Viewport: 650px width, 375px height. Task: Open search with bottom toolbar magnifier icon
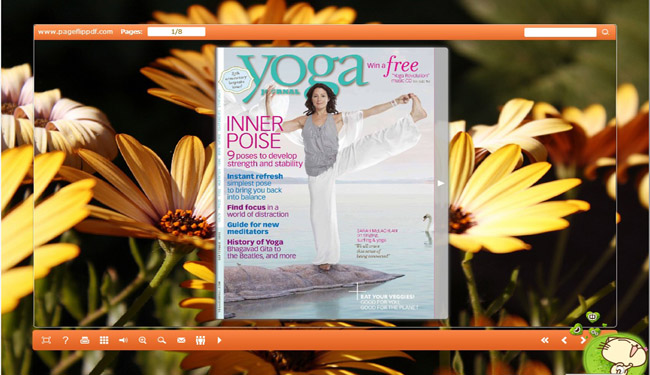point(162,340)
